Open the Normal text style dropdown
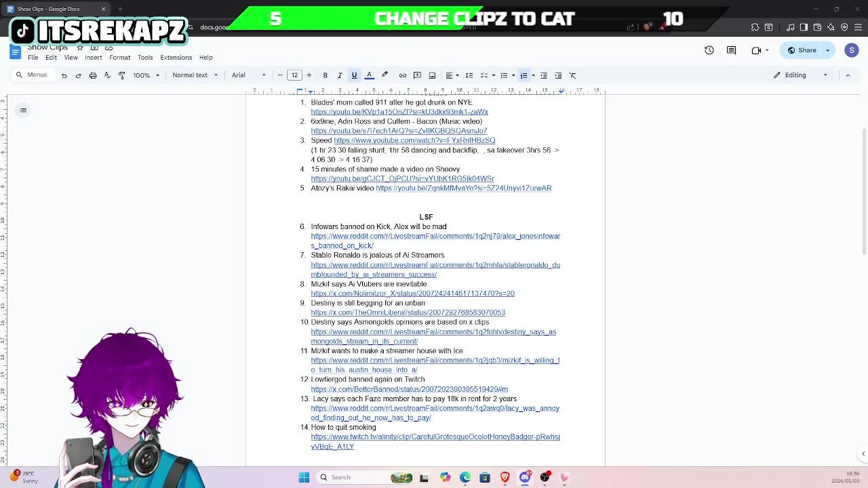This screenshot has height=488, width=868. (195, 75)
